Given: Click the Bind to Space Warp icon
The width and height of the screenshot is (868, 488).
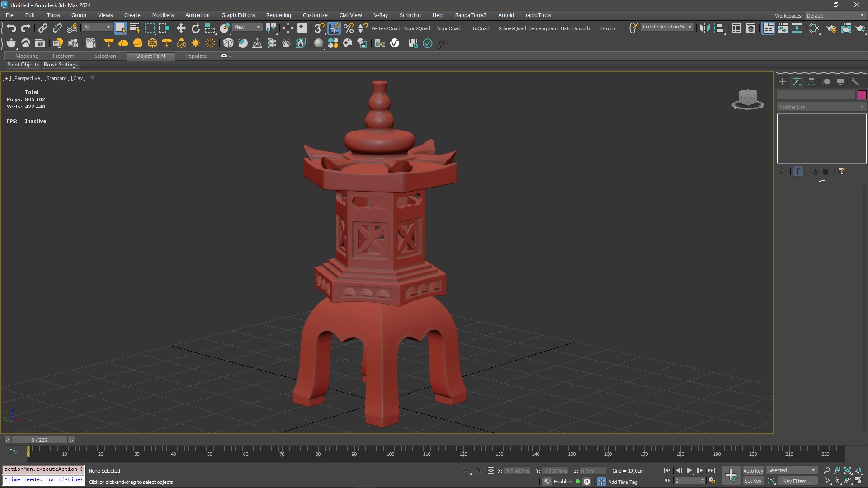Looking at the screenshot, I should coord(72,28).
